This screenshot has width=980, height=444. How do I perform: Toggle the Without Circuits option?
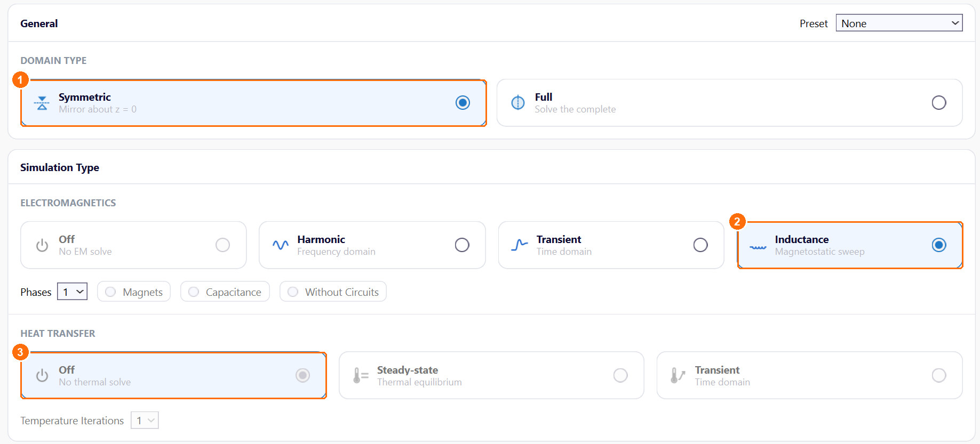333,292
